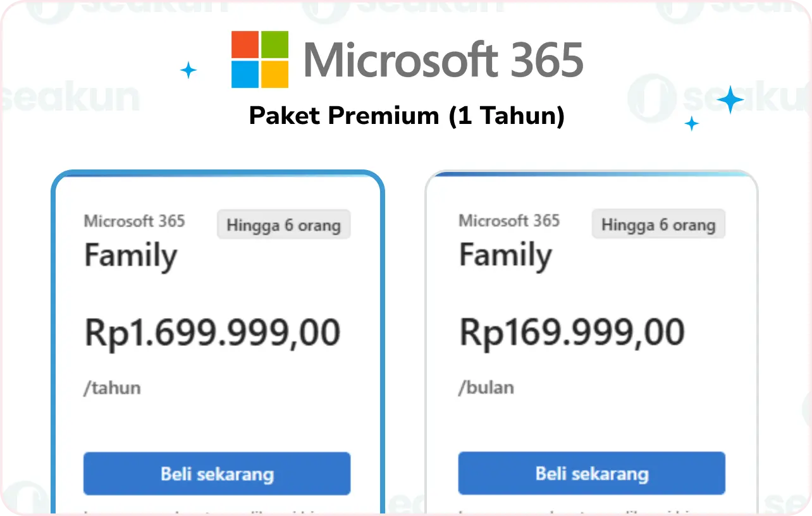
Task: Click the 'Family' label on the monthly card
Action: pos(505,255)
